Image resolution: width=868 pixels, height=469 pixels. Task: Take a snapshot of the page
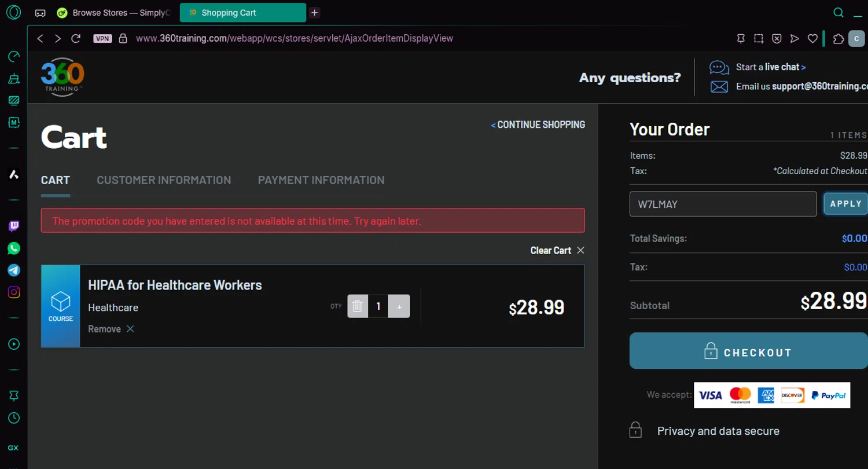pyautogui.click(x=759, y=38)
